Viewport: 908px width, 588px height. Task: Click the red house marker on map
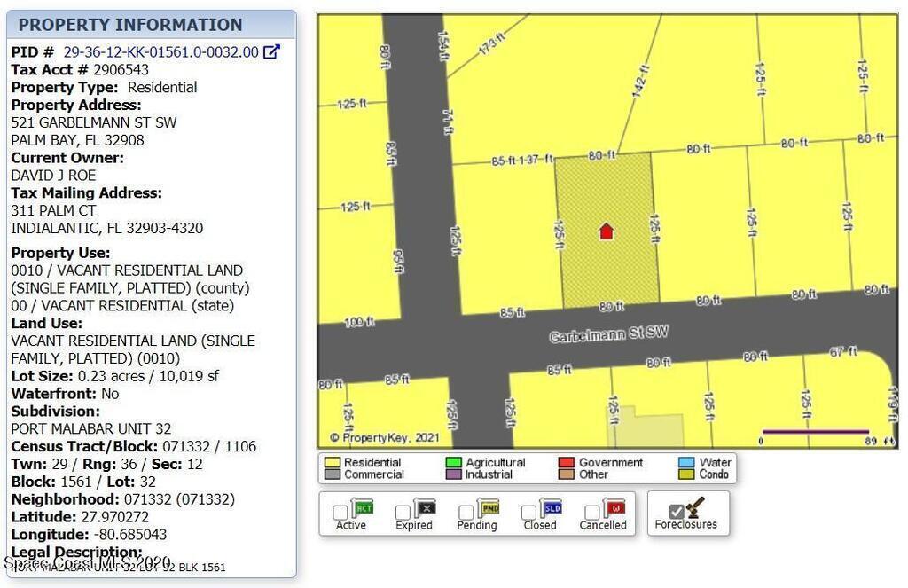click(x=606, y=231)
